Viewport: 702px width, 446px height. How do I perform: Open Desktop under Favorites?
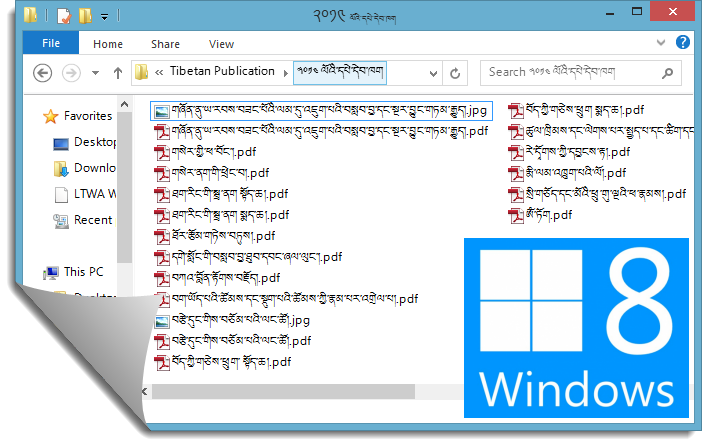tap(95, 142)
